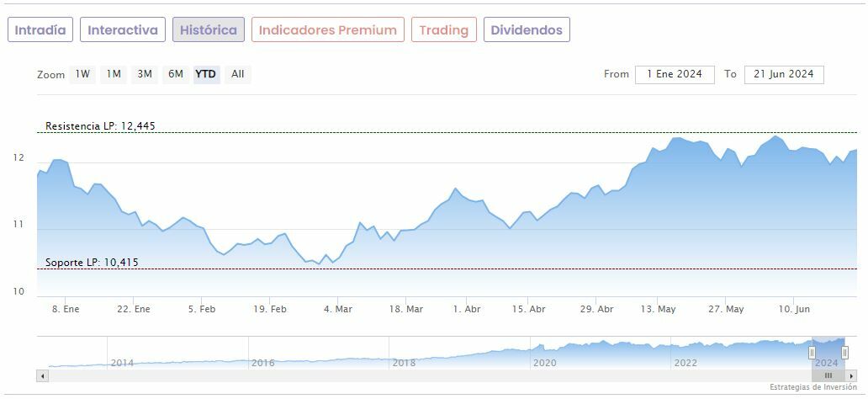Grab the right navigator range handle
868x399 pixels.
point(845,353)
